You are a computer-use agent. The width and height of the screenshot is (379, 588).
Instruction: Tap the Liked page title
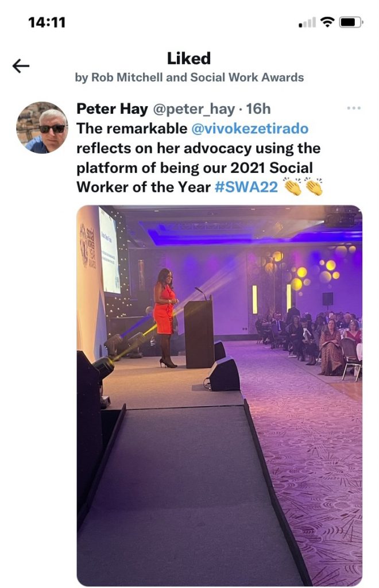(189, 58)
